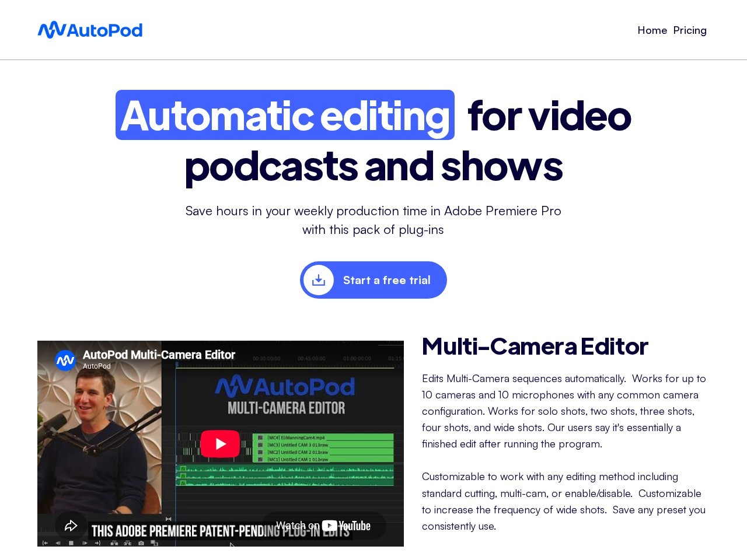
Task: Go to the Pricing page link
Action: [690, 30]
